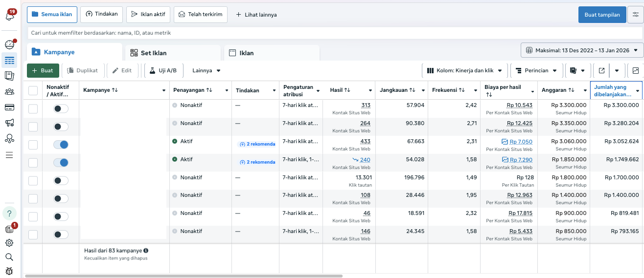Toggle off the campaign with 433 results
This screenshot has height=278, width=644.
point(61,145)
